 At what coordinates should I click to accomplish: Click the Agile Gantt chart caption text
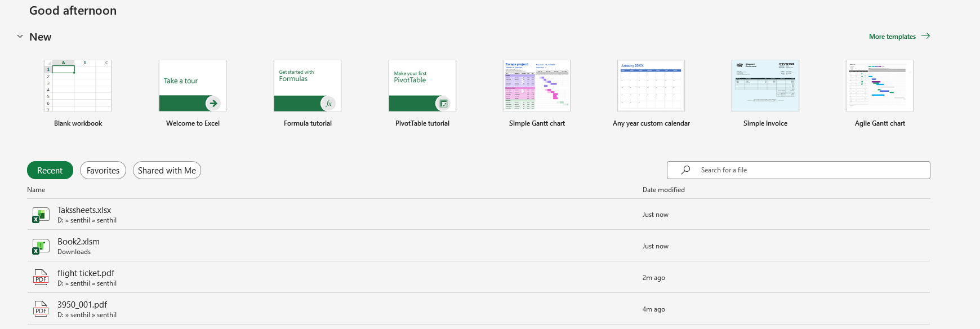point(880,123)
